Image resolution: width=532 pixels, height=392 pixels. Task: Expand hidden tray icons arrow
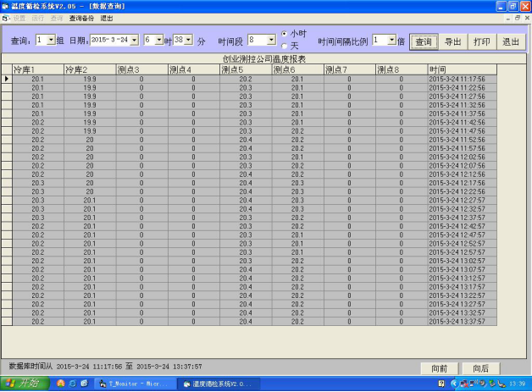454,384
